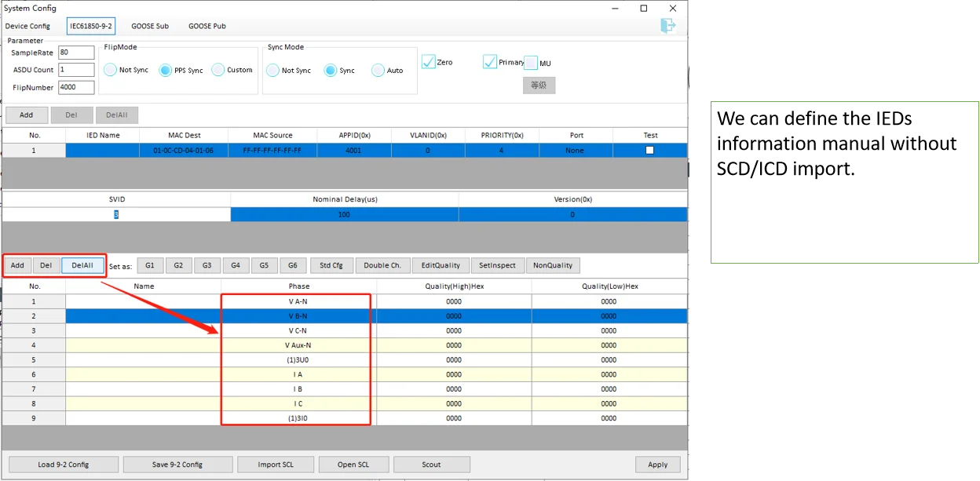Click the Scout button
The width and height of the screenshot is (980, 481).
point(431,465)
